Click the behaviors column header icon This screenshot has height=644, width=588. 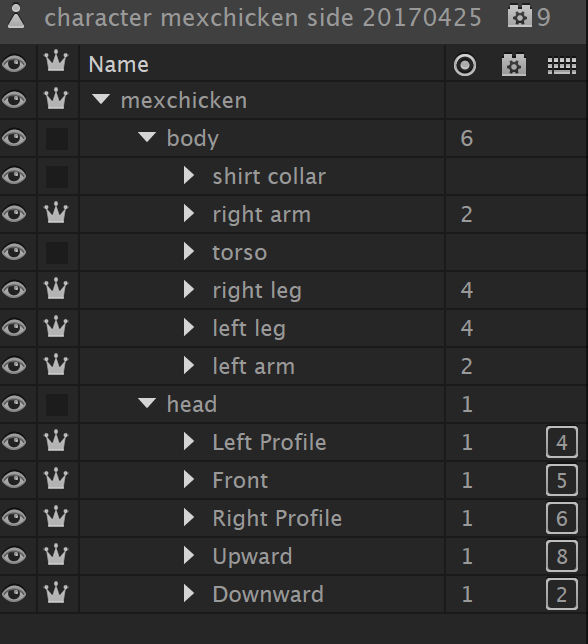click(x=514, y=65)
